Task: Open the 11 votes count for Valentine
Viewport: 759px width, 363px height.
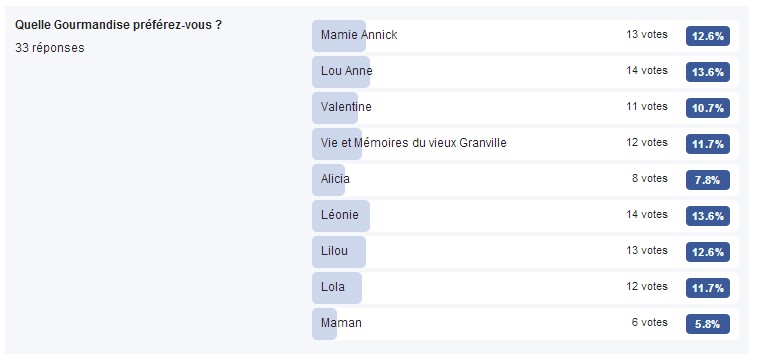Action: [x=647, y=106]
